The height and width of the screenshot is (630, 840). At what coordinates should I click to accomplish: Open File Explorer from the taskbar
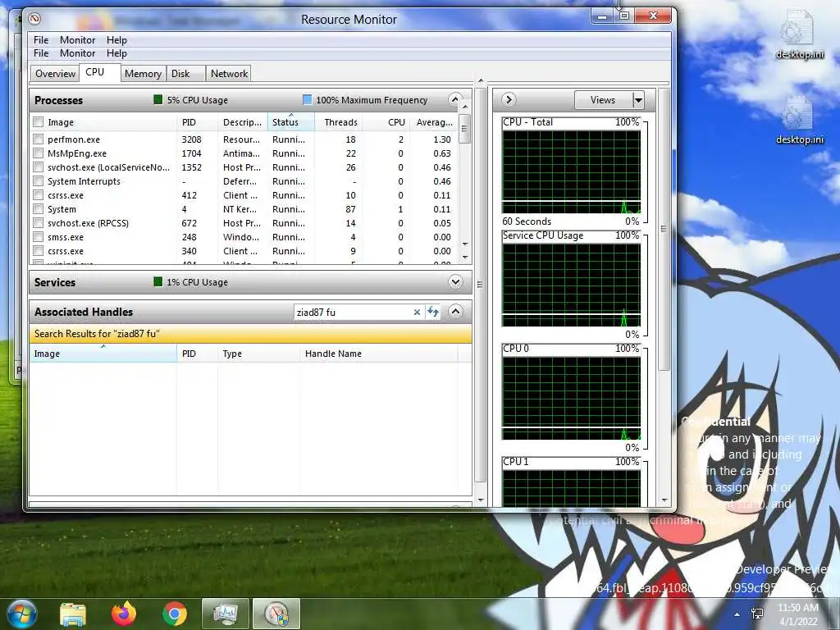pyautogui.click(x=73, y=614)
